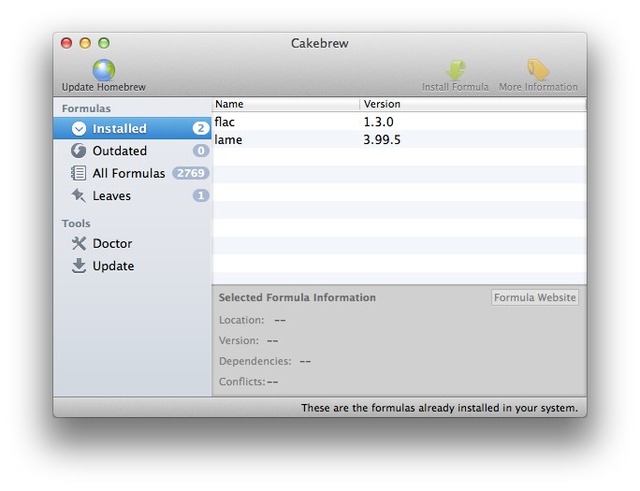Open the Leaves list
This screenshot has width=640, height=491.
132,196
